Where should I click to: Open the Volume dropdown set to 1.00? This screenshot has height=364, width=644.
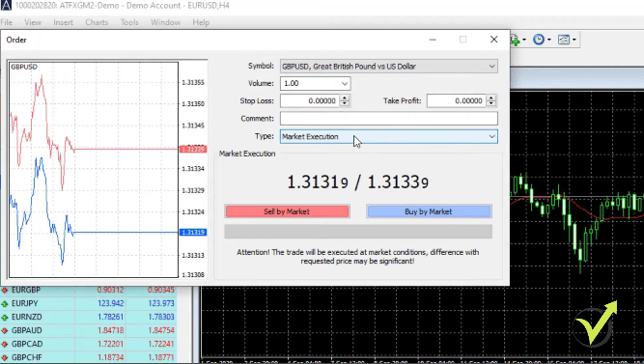point(316,83)
